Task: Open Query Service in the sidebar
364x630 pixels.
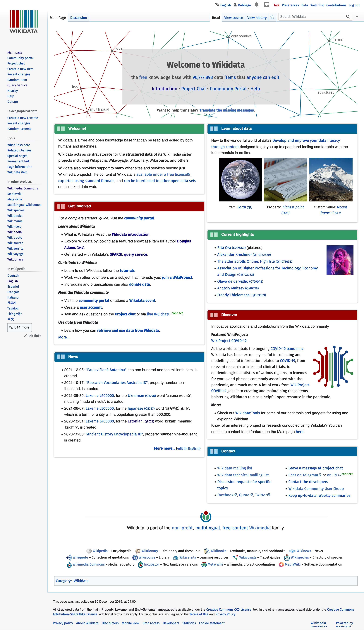Action: tap(17, 85)
